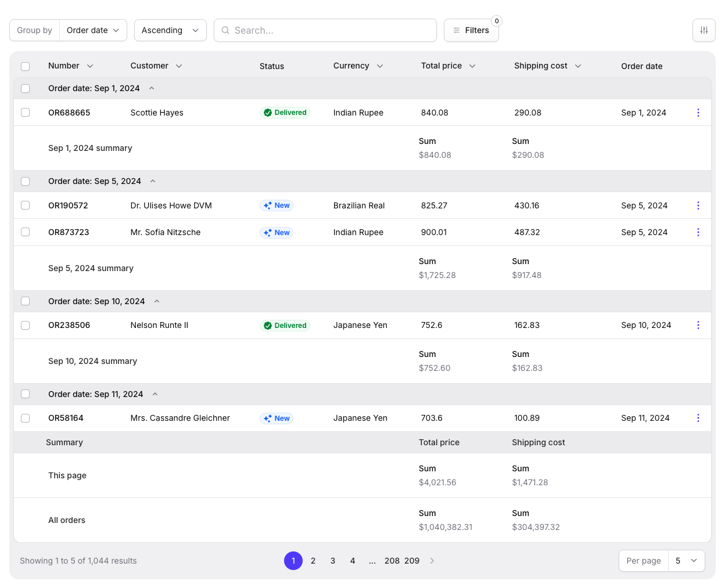Screen dimensions: 725x588
Task: Sort by the Number column header
Action: coord(70,66)
